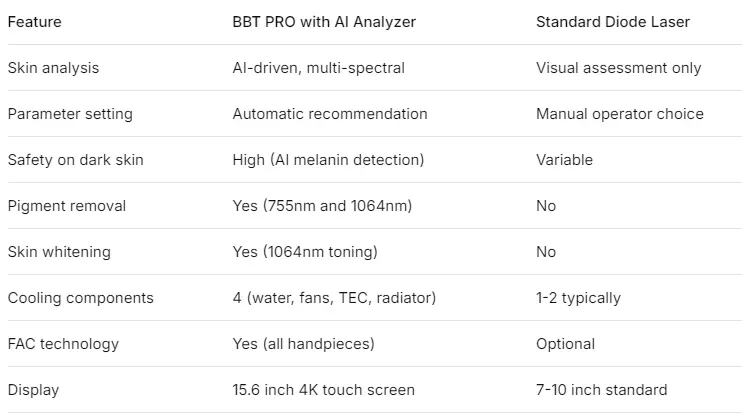
Task: Select the Skin analysis row label
Action: point(53,68)
